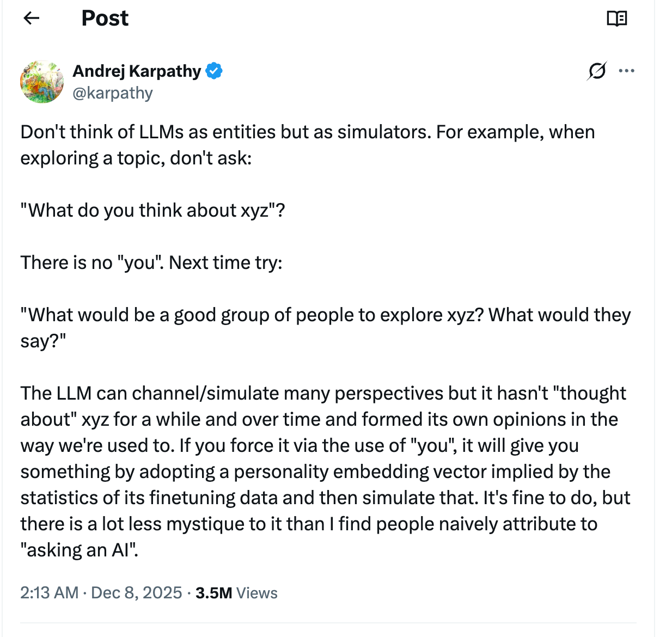Viewport: 672px width, 637px height.
Task: Click the opening line about LLMs as simulators
Action: pyautogui.click(x=307, y=132)
